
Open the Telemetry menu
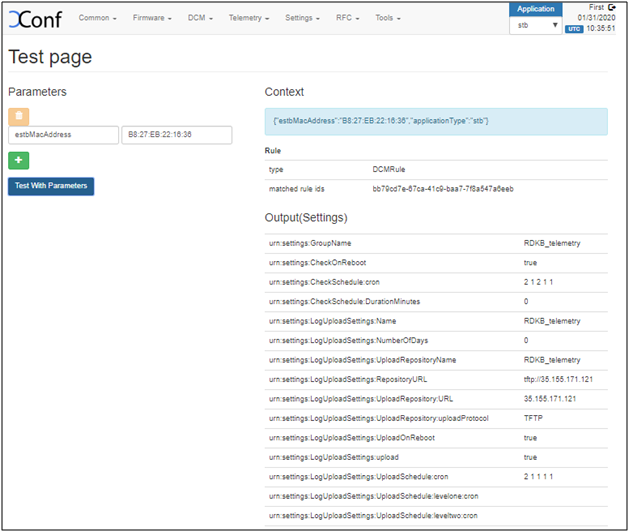pos(250,18)
